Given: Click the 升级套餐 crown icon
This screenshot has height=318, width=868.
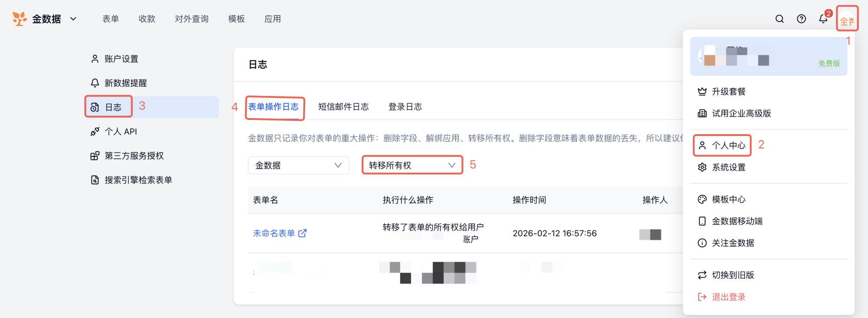Looking at the screenshot, I should pyautogui.click(x=702, y=91).
